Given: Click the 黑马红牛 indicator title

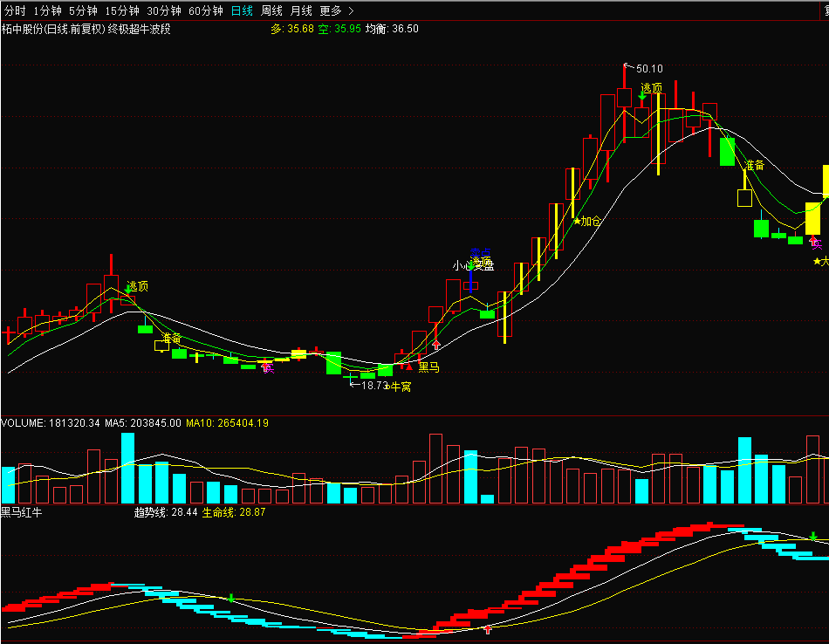Looking at the screenshot, I should point(22,512).
